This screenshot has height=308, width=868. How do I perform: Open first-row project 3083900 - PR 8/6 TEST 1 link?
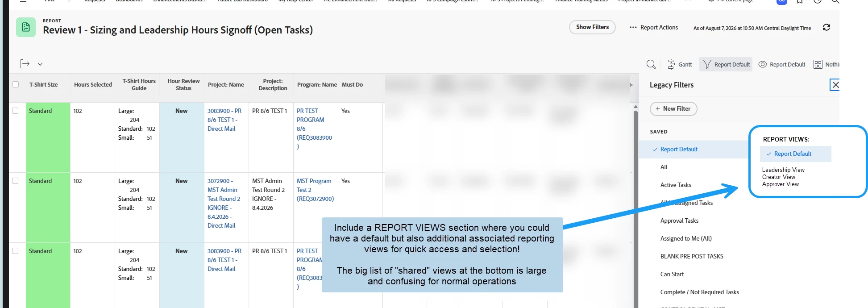pyautogui.click(x=224, y=120)
